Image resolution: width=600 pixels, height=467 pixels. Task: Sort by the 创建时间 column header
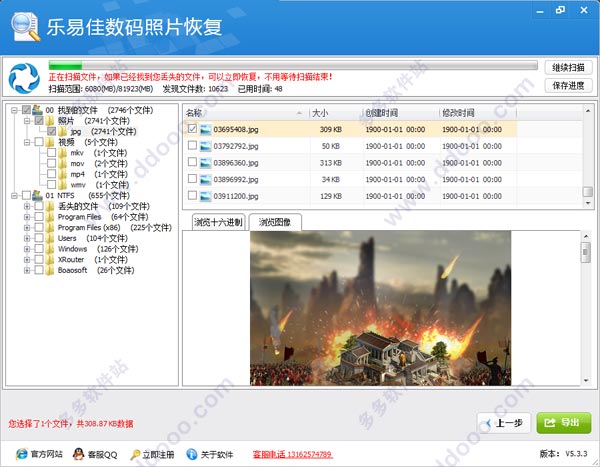click(x=400, y=113)
